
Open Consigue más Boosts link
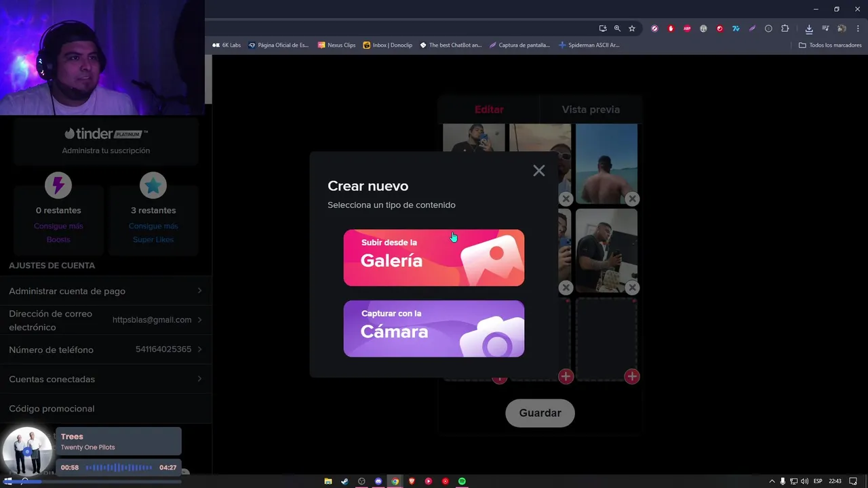(58, 232)
